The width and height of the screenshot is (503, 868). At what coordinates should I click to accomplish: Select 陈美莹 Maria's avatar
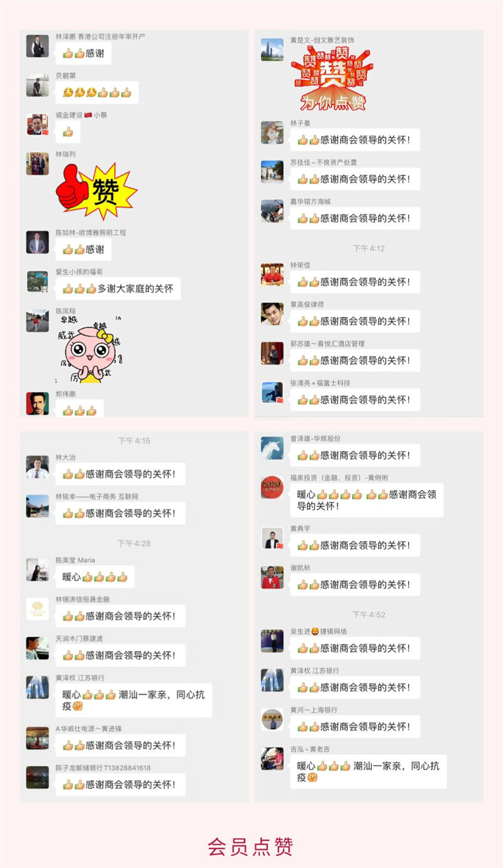37,569
